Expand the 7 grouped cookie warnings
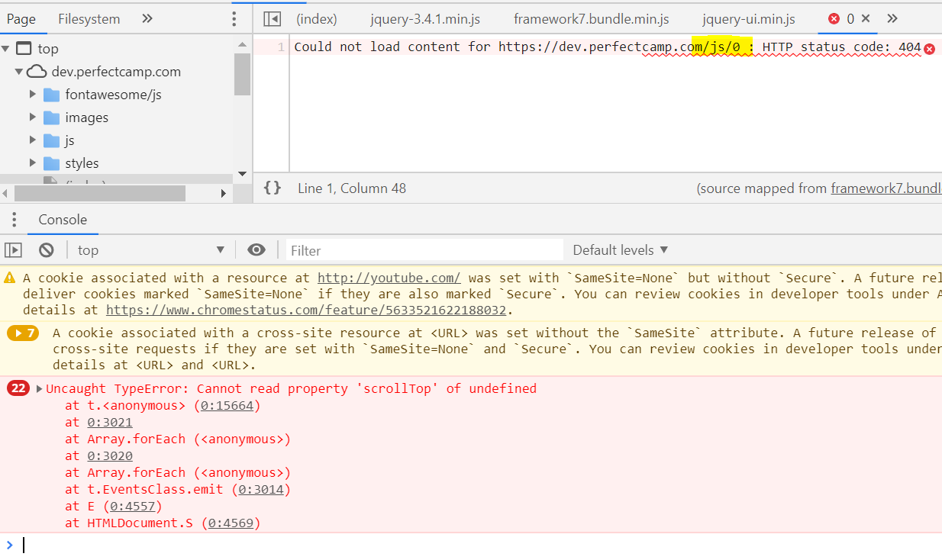 (23, 333)
